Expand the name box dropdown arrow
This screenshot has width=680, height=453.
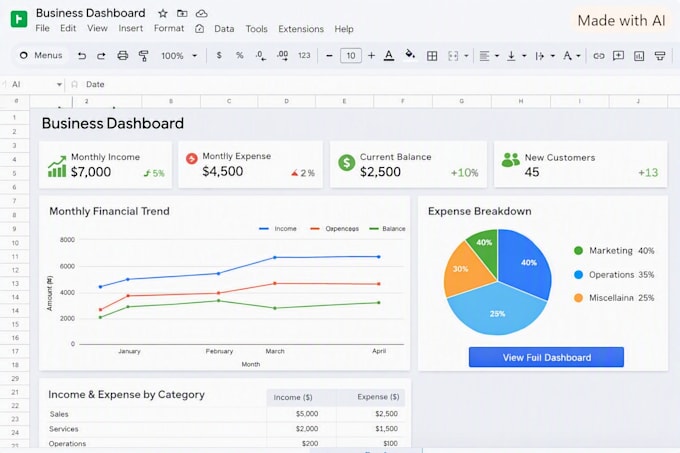(59, 85)
